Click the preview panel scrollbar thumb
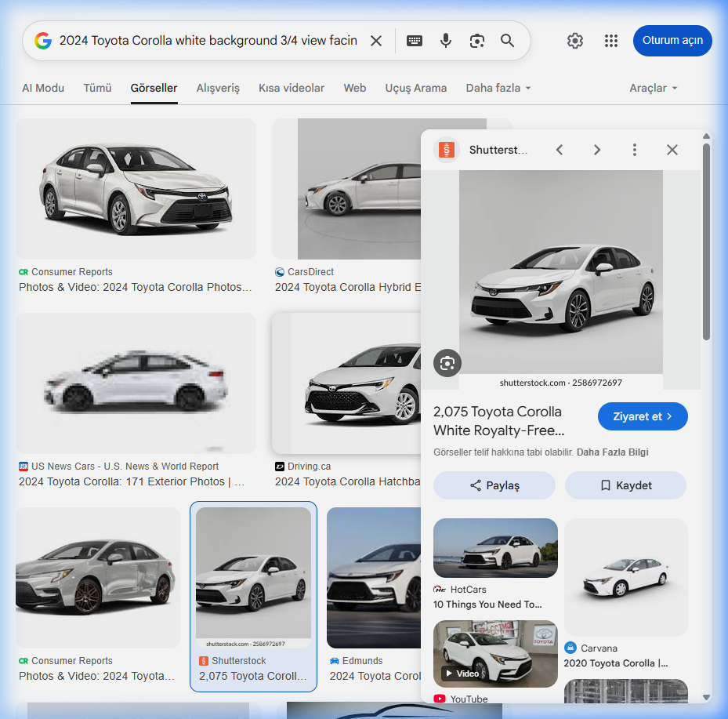The width and height of the screenshot is (728, 719). click(706, 241)
